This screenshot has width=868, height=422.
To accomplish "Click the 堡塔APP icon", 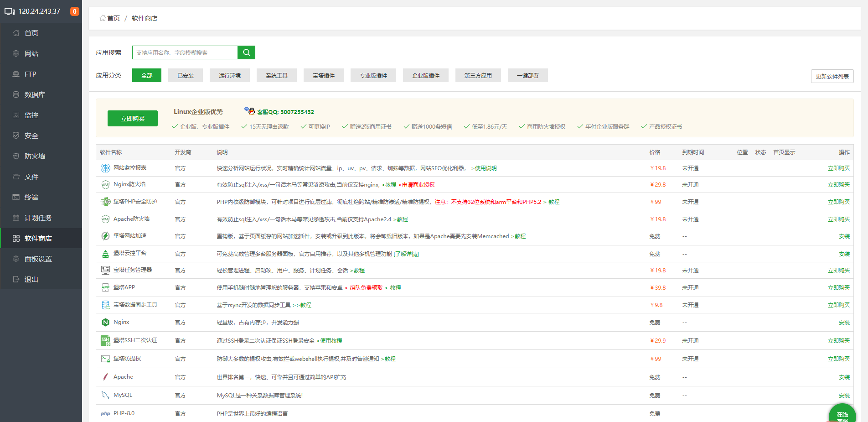I will pyautogui.click(x=105, y=287).
